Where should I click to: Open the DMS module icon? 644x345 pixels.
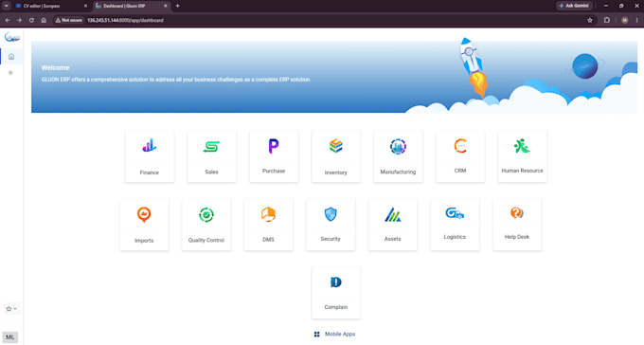pos(268,214)
